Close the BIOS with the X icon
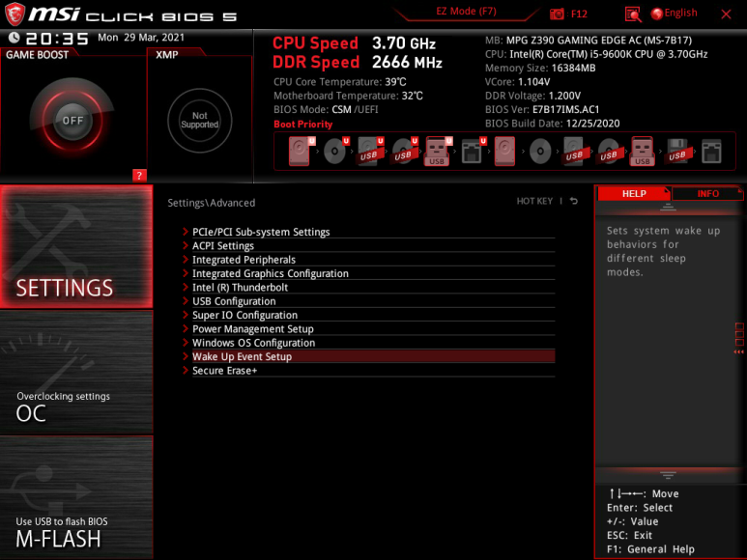Image resolution: width=747 pixels, height=560 pixels. click(726, 14)
